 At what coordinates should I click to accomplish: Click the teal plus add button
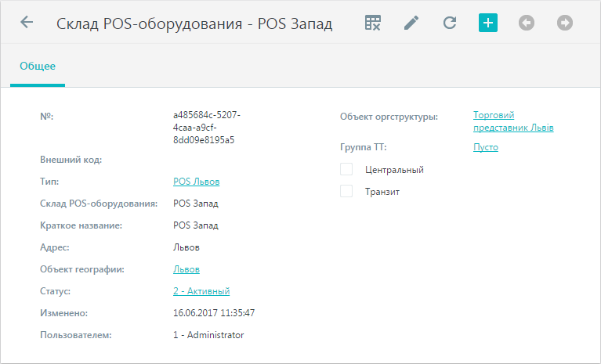click(488, 23)
